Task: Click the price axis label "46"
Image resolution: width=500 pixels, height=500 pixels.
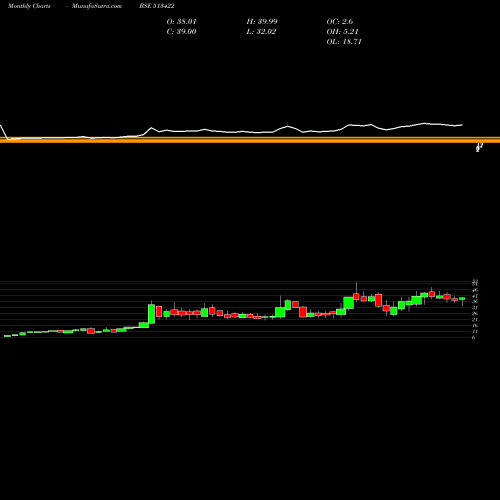Action: click(475, 290)
